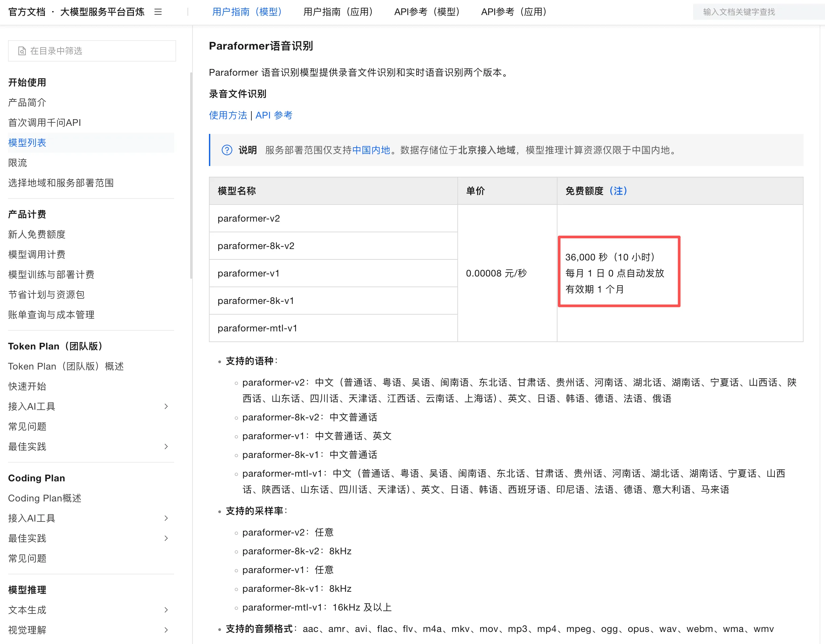The width and height of the screenshot is (825, 644).
Task: Click the question mark icon in the 说明 note
Action: [227, 150]
